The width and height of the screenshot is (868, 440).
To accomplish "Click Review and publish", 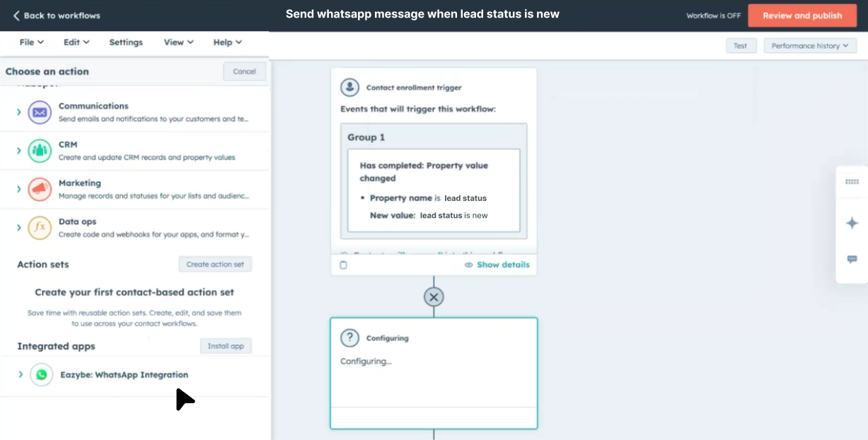I will click(802, 15).
